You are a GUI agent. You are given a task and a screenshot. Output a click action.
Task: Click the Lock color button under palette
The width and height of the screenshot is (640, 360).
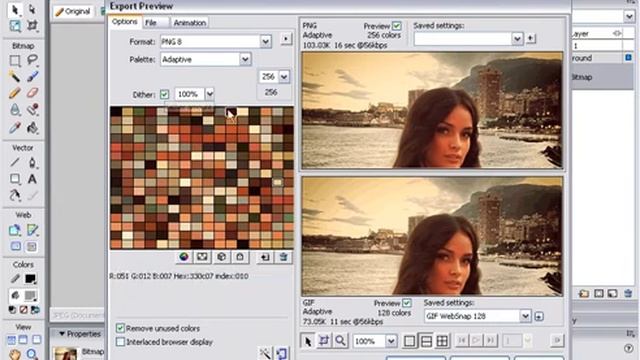point(240,257)
